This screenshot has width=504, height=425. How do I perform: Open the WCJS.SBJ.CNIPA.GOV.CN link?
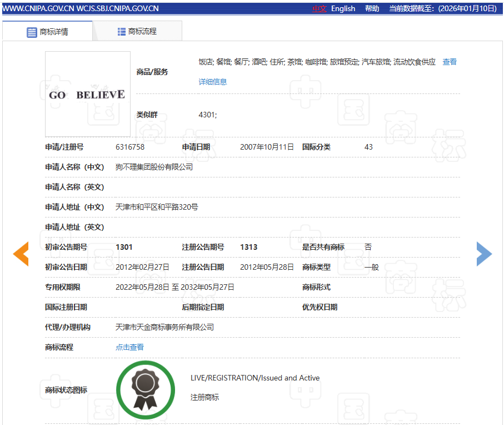tap(117, 8)
